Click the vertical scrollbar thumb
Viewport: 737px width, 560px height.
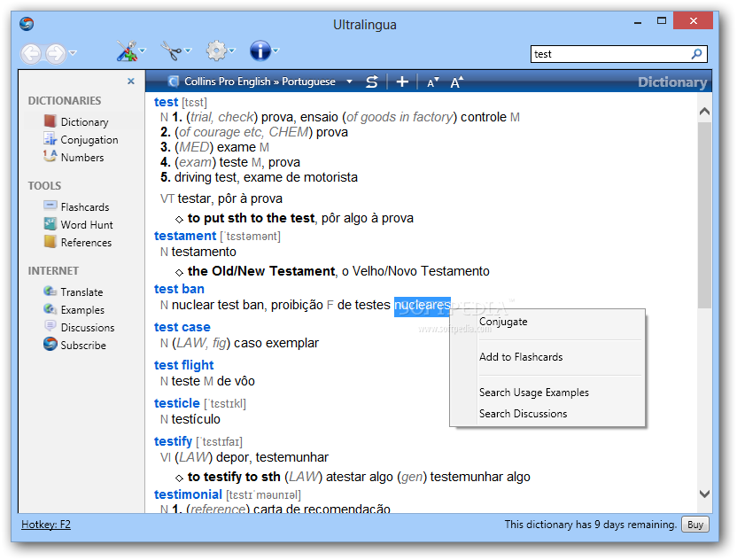[x=704, y=215]
